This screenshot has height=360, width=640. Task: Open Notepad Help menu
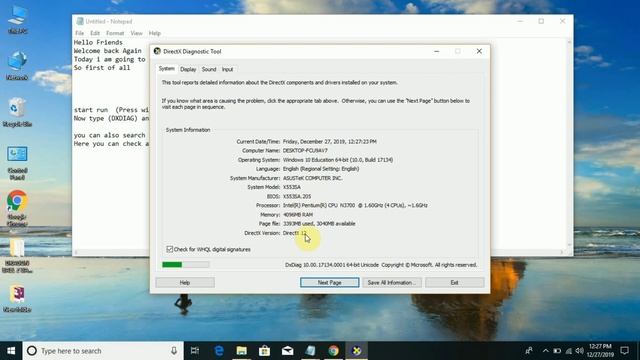click(x=155, y=33)
